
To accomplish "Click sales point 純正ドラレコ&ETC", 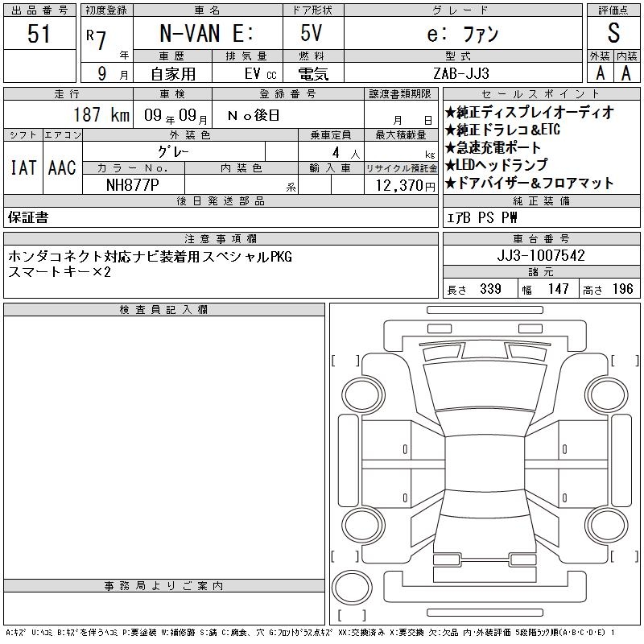I will click(x=502, y=130).
